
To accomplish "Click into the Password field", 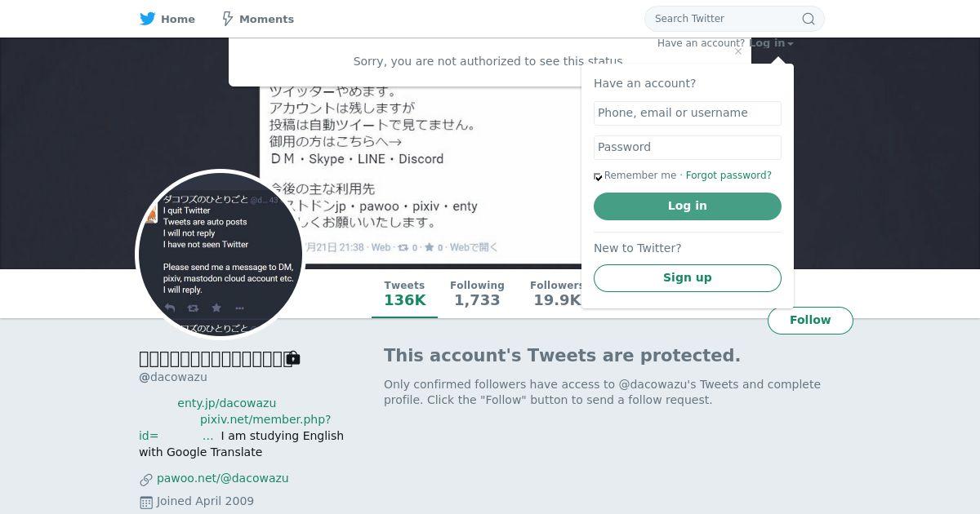I will 687,148.
